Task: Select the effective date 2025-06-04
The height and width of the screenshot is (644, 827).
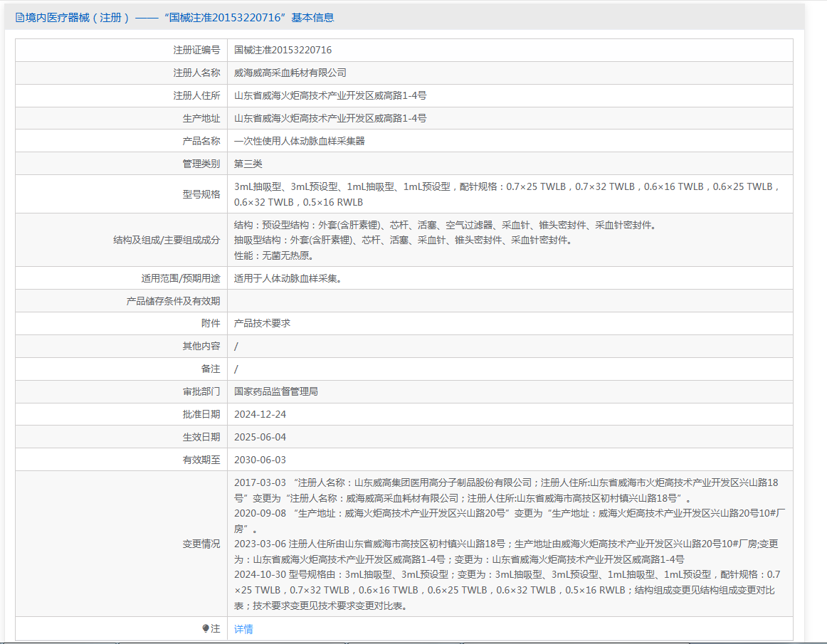Action: tap(260, 437)
